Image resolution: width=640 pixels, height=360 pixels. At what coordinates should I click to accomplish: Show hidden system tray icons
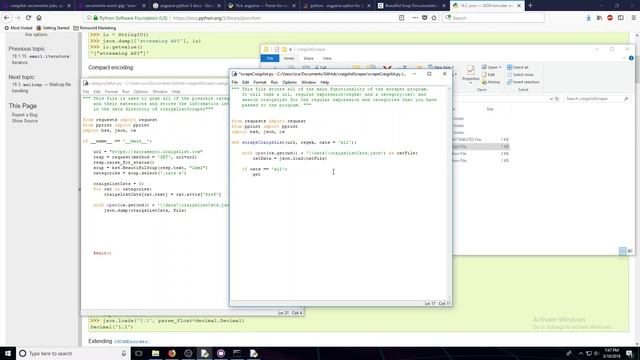point(580,353)
